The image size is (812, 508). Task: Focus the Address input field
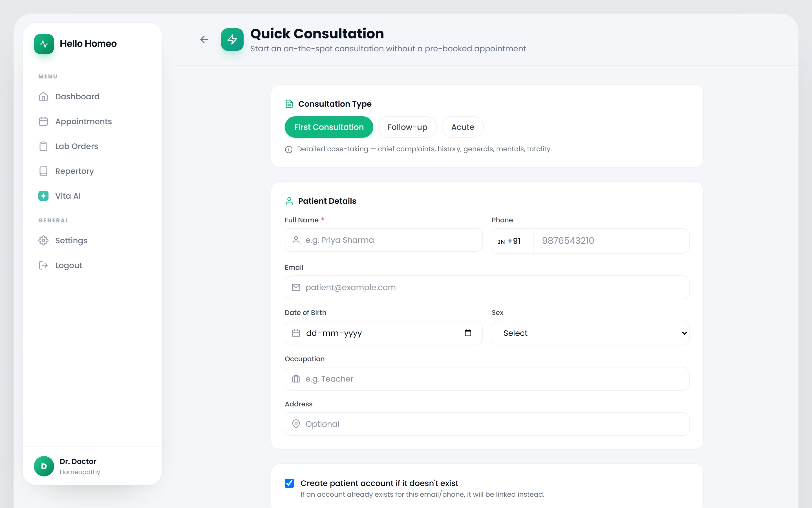487,424
